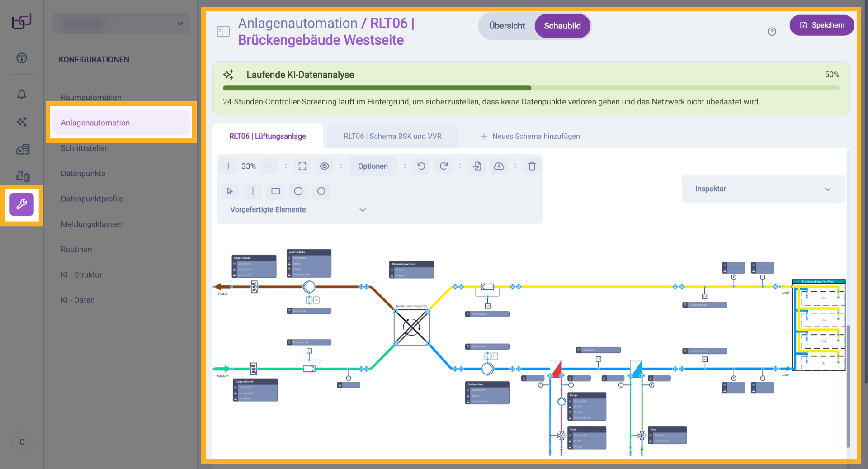
Task: Toggle fullscreen view of the schema
Action: point(302,166)
